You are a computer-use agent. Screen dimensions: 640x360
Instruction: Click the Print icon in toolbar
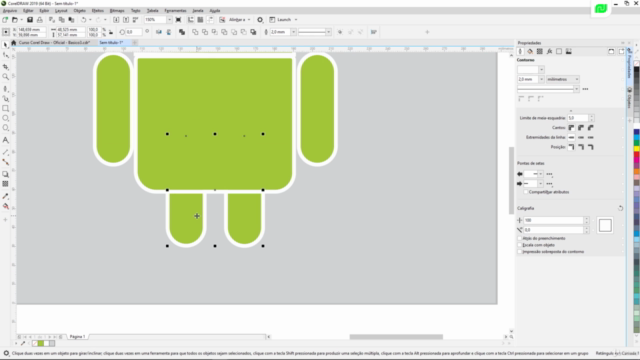pyautogui.click(x=40, y=20)
